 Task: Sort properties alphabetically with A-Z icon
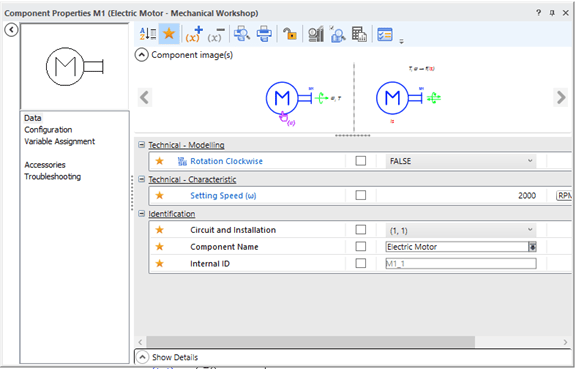click(148, 34)
